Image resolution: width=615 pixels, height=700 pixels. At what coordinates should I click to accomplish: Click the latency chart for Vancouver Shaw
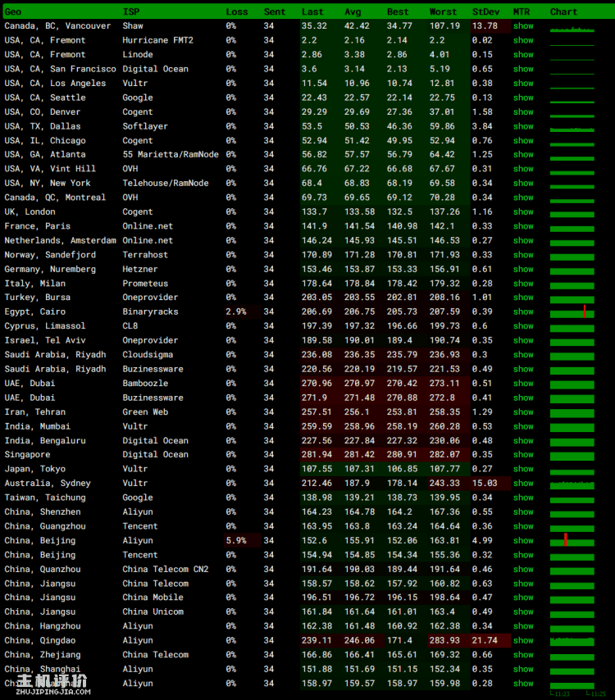point(572,29)
